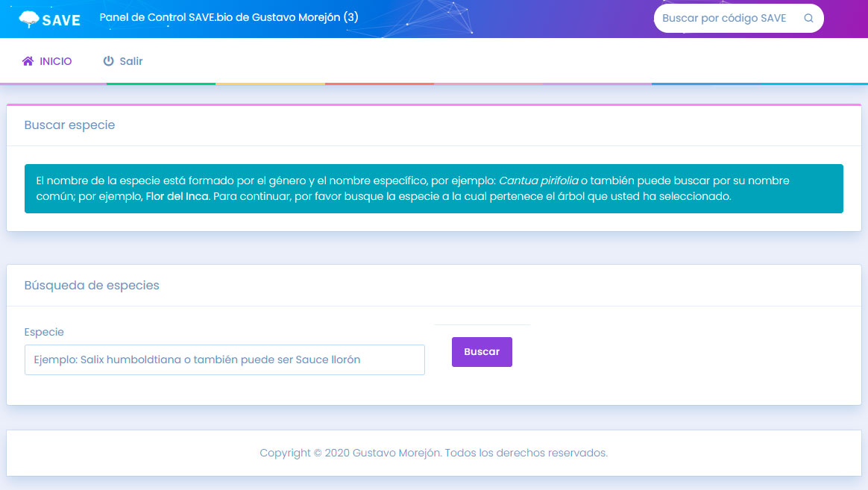Image resolution: width=868 pixels, height=490 pixels.
Task: Click the magnifier search icon in header
Action: pyautogui.click(x=808, y=18)
